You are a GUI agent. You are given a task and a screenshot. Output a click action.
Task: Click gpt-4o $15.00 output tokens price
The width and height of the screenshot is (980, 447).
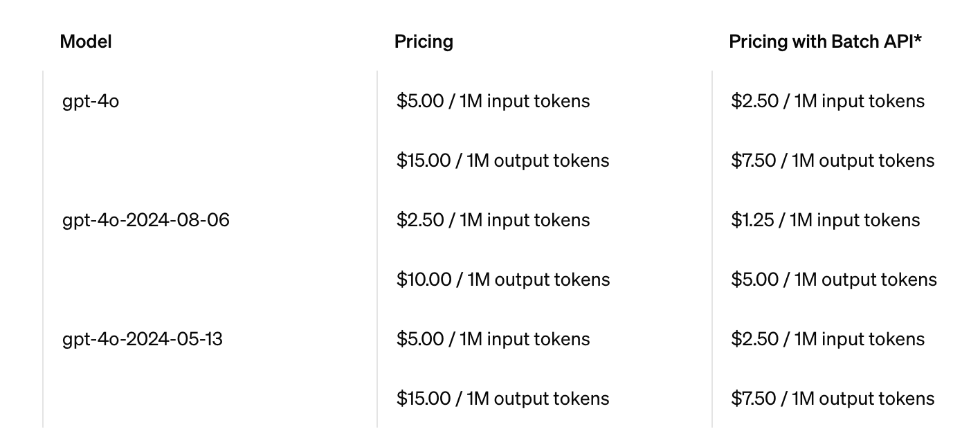(503, 161)
